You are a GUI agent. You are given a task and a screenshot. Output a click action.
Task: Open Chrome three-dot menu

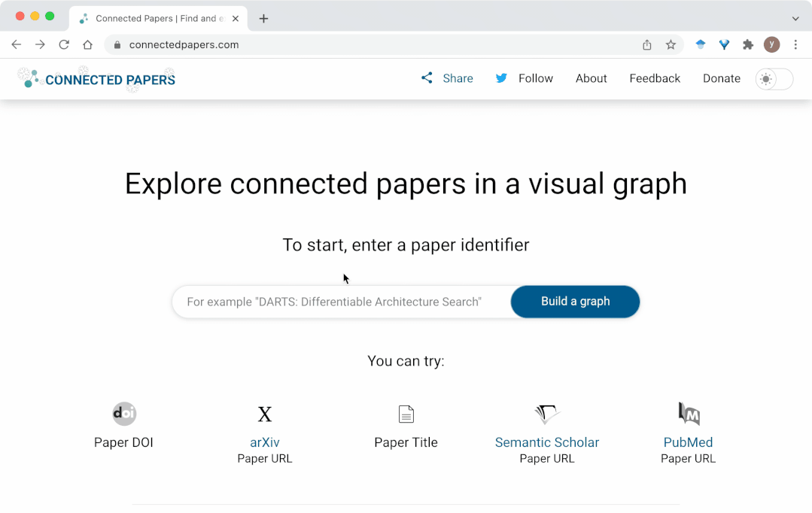click(795, 45)
